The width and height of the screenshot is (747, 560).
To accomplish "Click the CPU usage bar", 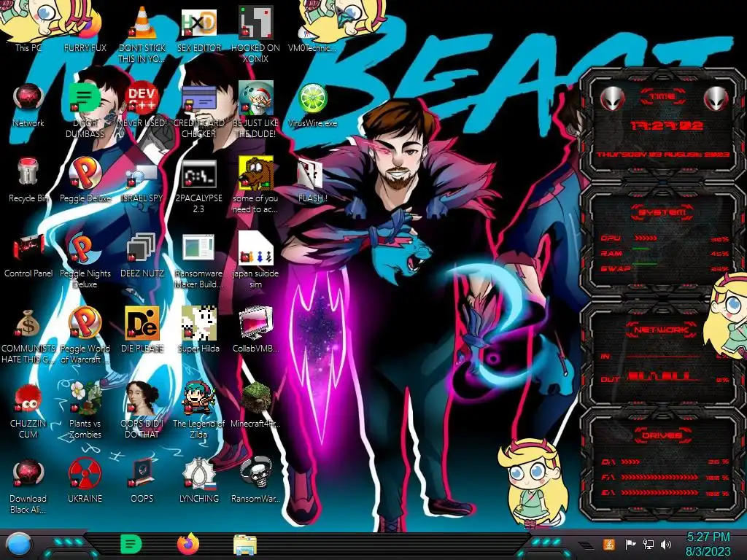I will pyautogui.click(x=646, y=238).
